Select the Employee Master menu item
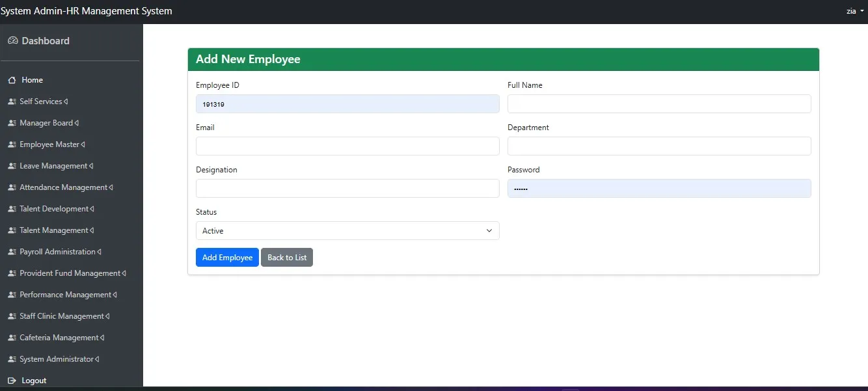The width and height of the screenshot is (868, 391). point(49,144)
